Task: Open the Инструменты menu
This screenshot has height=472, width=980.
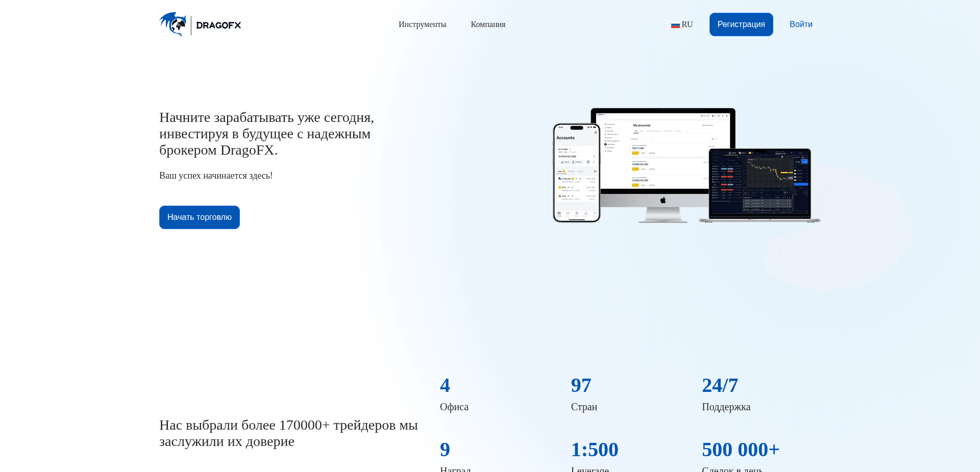Action: point(422,24)
